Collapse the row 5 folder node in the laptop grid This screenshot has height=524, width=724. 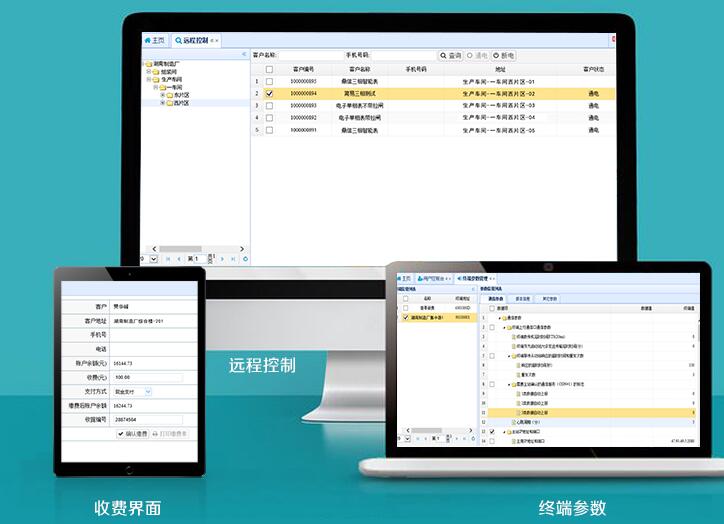(x=509, y=356)
